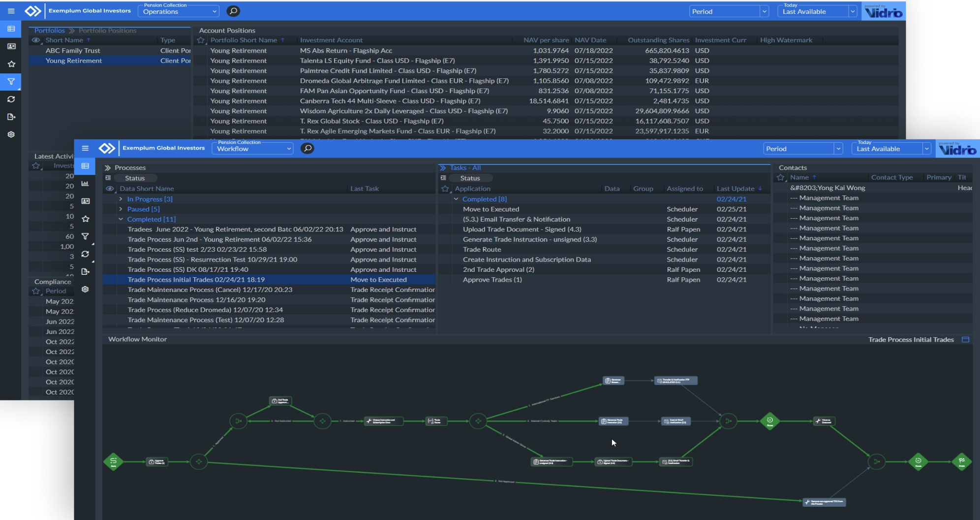The height and width of the screenshot is (520, 980).
Task: Select Trade Process (SS) DK row
Action: coord(269,270)
